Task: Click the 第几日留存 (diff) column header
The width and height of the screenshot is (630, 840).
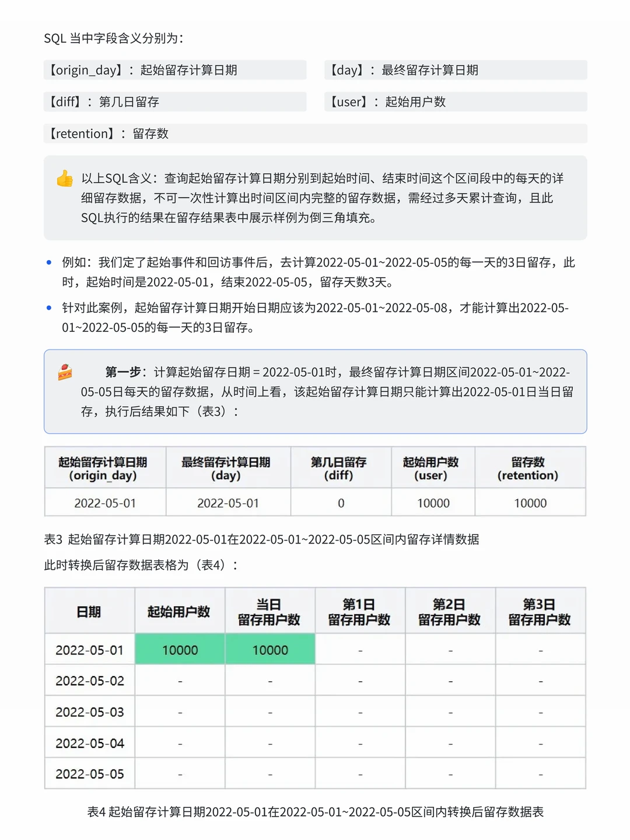Action: [x=341, y=468]
